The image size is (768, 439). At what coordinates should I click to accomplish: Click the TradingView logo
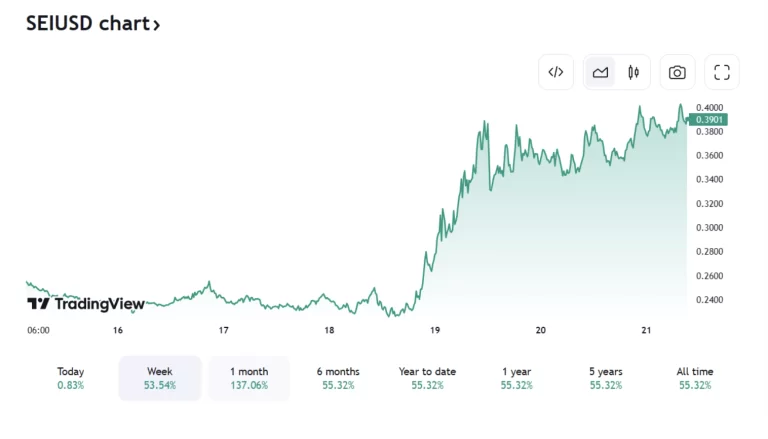point(86,304)
